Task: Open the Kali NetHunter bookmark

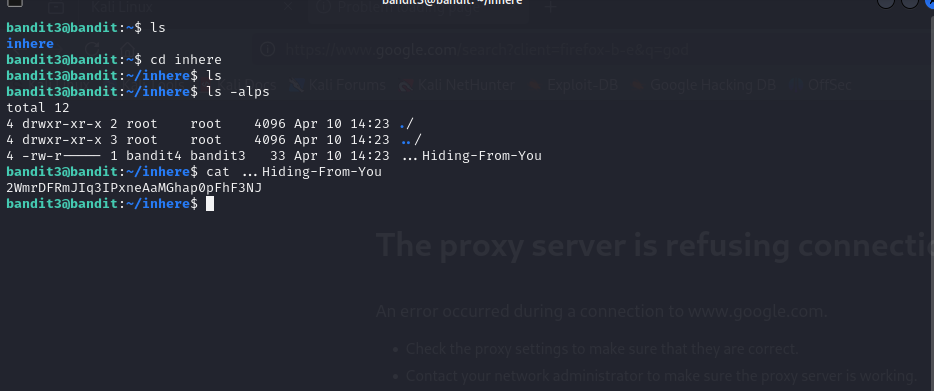Action: coord(456,85)
